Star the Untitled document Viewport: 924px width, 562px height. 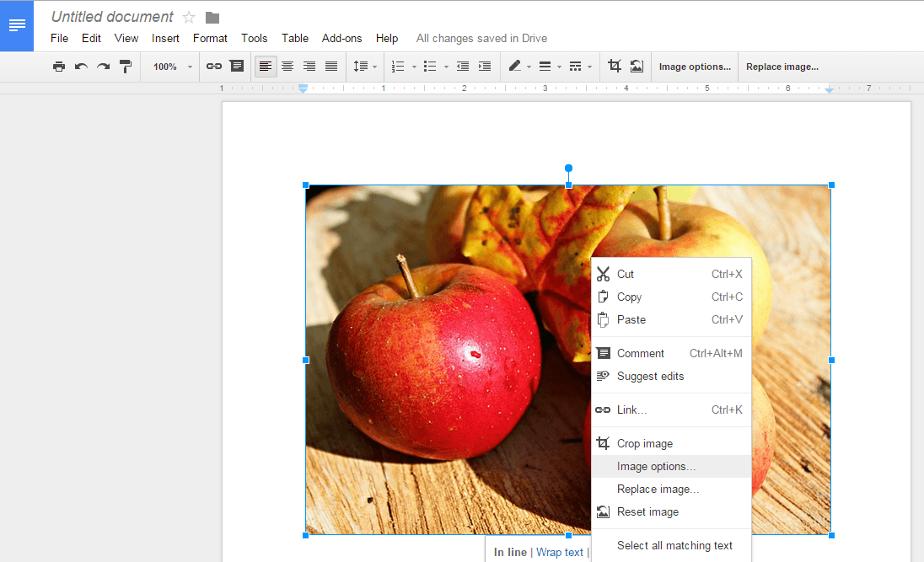pyautogui.click(x=188, y=16)
